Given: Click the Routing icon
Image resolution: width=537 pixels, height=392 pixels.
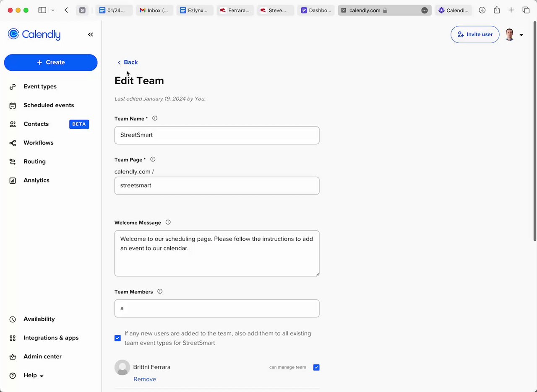Looking at the screenshot, I should pyautogui.click(x=13, y=162).
